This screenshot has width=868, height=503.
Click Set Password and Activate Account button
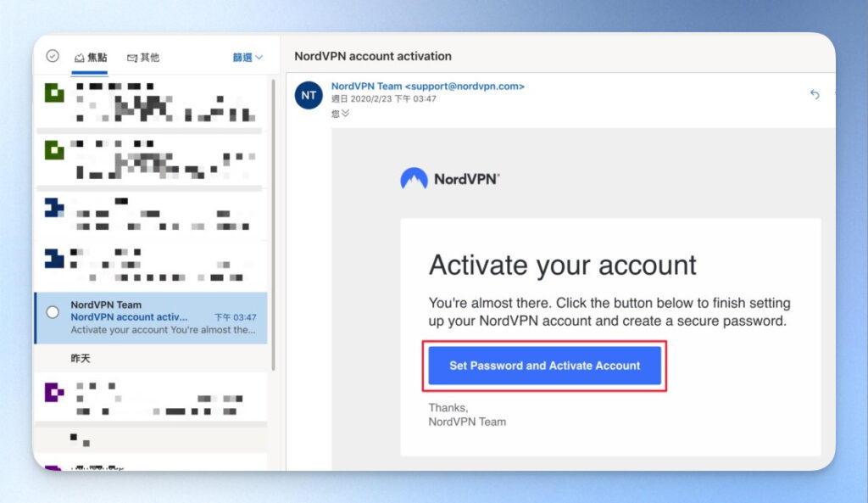(545, 366)
